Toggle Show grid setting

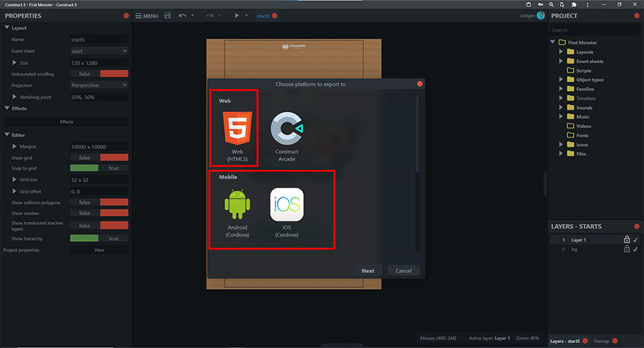pyautogui.click(x=99, y=158)
